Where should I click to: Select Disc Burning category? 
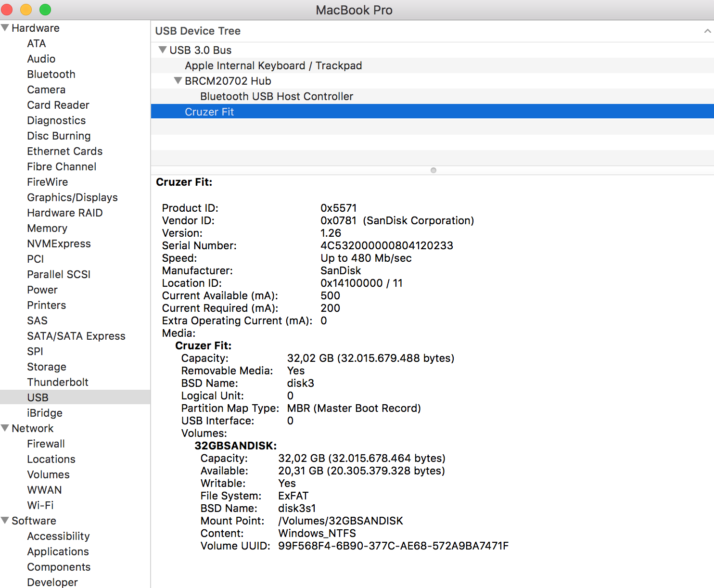point(59,136)
